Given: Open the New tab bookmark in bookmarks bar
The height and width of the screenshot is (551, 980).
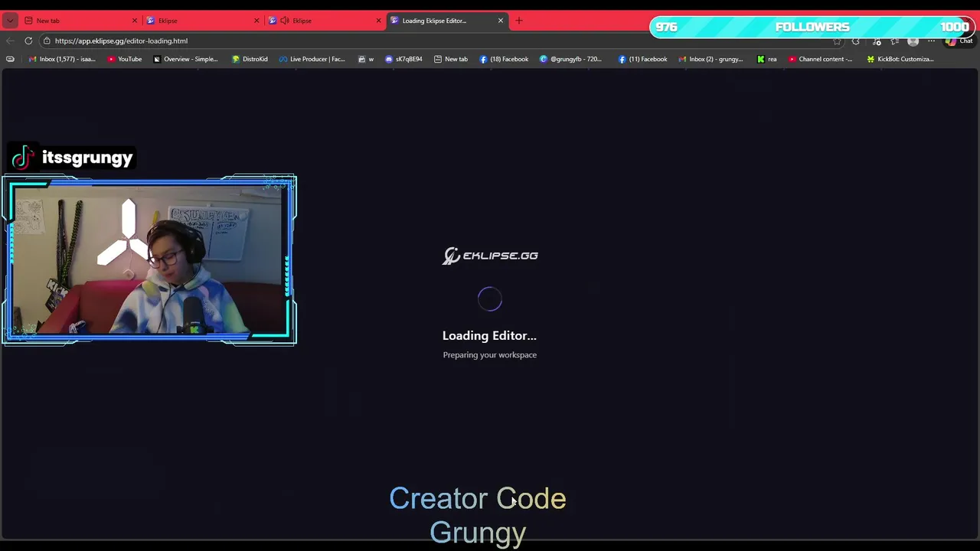Looking at the screenshot, I should (451, 59).
